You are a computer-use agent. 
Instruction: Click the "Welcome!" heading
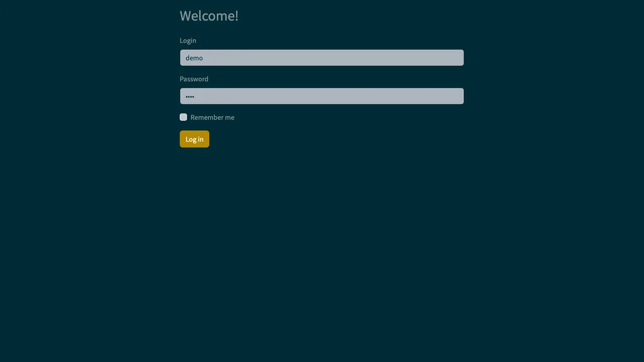(209, 16)
